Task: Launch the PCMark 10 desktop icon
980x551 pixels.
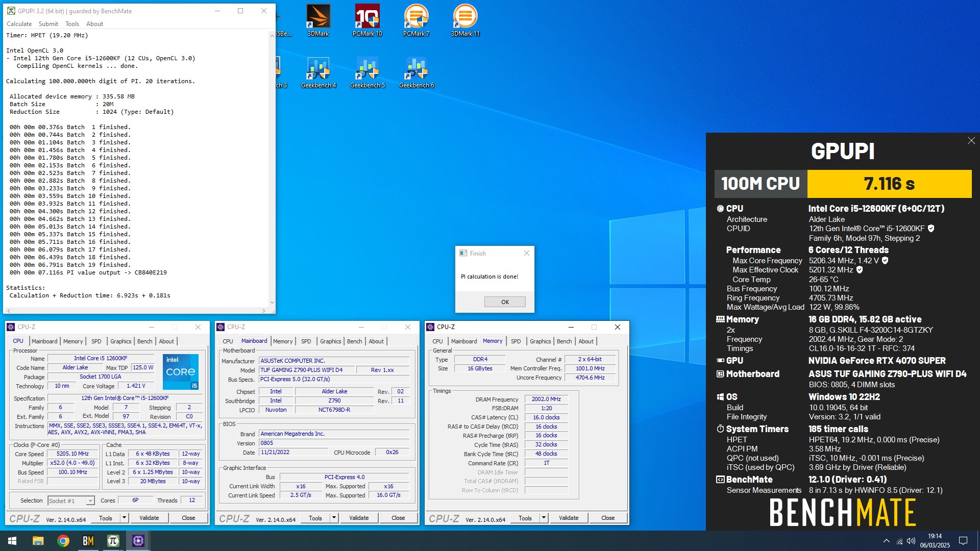Action: [x=367, y=20]
